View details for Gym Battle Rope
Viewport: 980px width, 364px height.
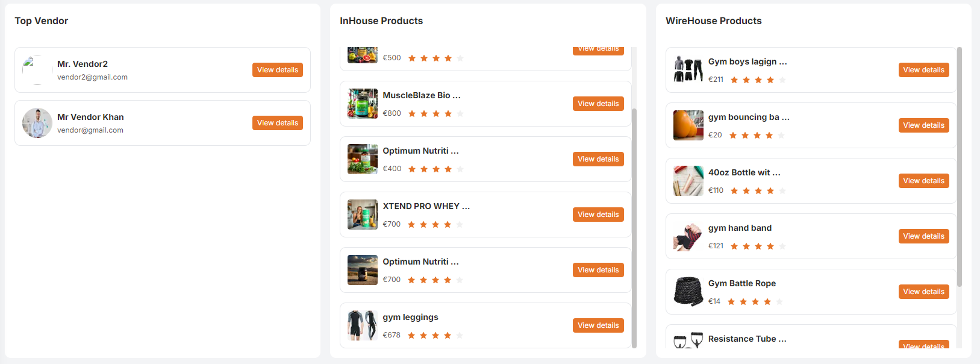pyautogui.click(x=923, y=292)
